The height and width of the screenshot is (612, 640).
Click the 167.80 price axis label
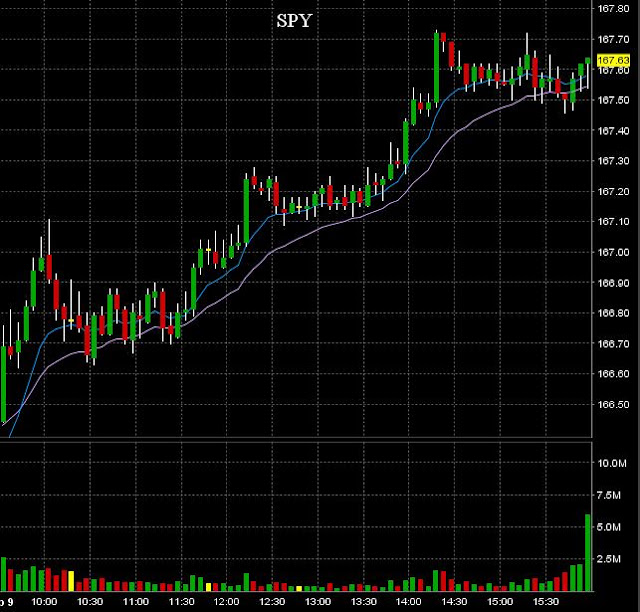pos(613,9)
